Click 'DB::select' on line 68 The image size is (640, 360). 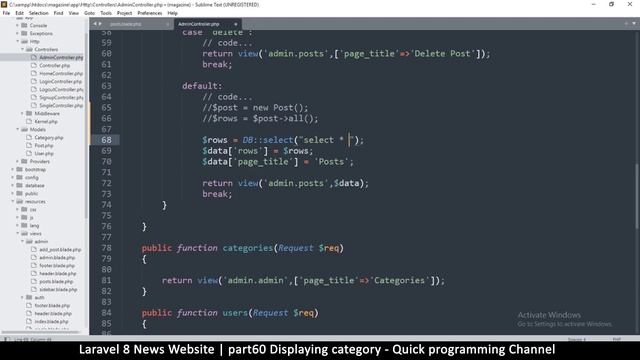pos(268,140)
